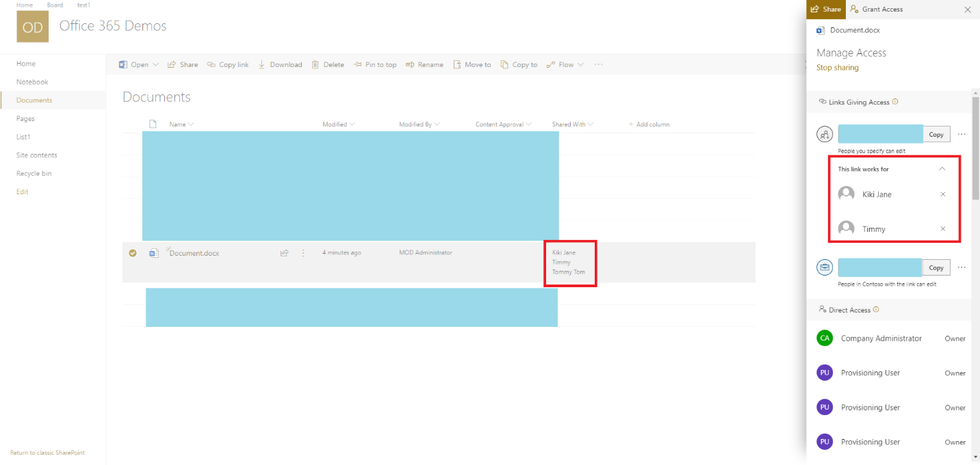Click Return to classic SharePoint
Viewport: 980px width, 465px height.
click(48, 453)
